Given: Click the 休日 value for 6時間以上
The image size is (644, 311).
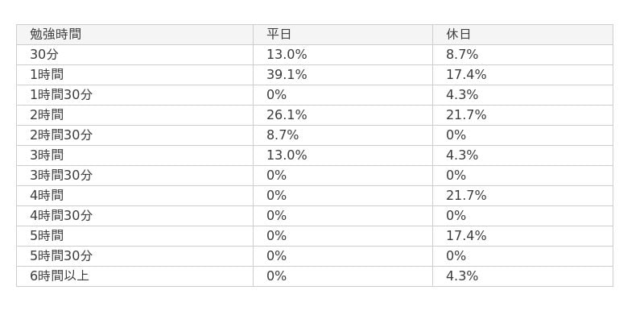Looking at the screenshot, I should (462, 276).
